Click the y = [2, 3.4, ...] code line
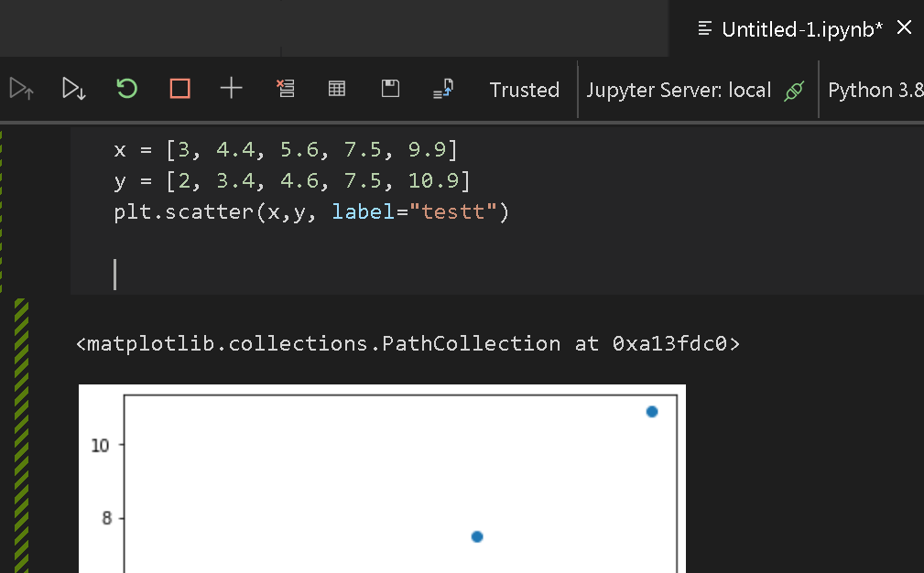Image resolution: width=924 pixels, height=573 pixels. click(x=292, y=181)
